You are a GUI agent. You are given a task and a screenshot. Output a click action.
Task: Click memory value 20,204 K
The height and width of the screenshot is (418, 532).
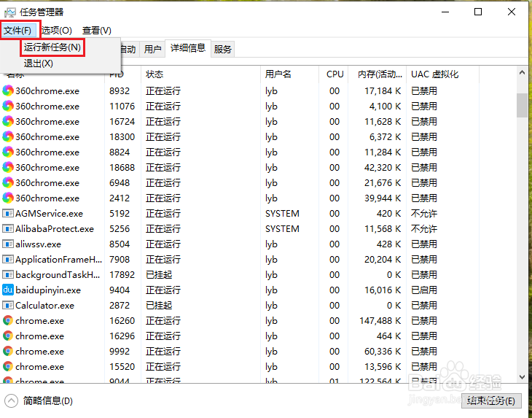pos(383,260)
